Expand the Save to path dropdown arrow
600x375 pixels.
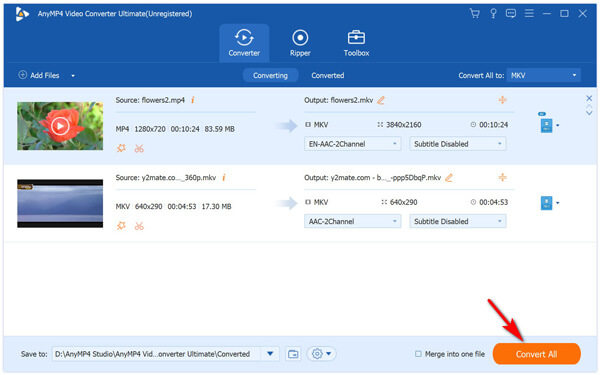click(270, 354)
